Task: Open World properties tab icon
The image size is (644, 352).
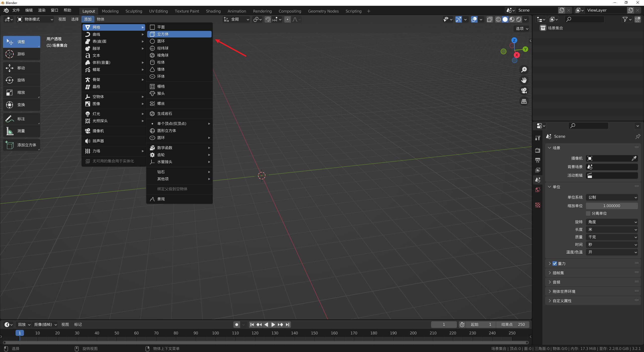Action: point(538,190)
